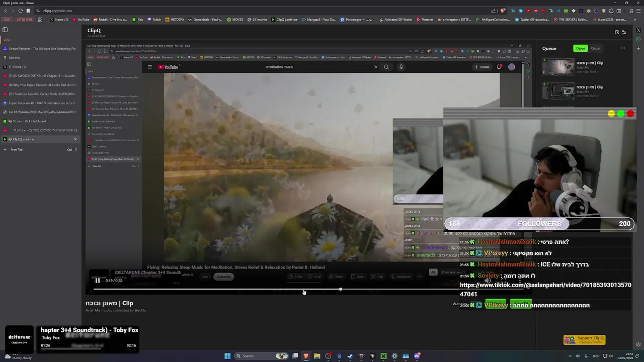
Task: Open the Home / X bookmark
Action: [x=59, y=20]
